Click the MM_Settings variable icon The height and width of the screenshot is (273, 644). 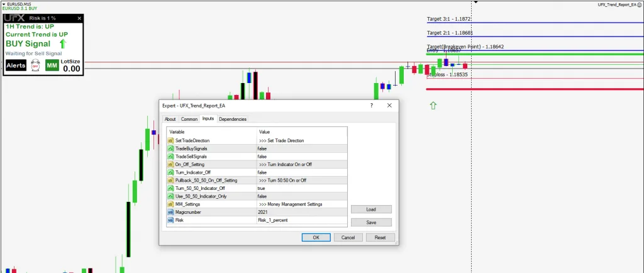click(x=170, y=204)
